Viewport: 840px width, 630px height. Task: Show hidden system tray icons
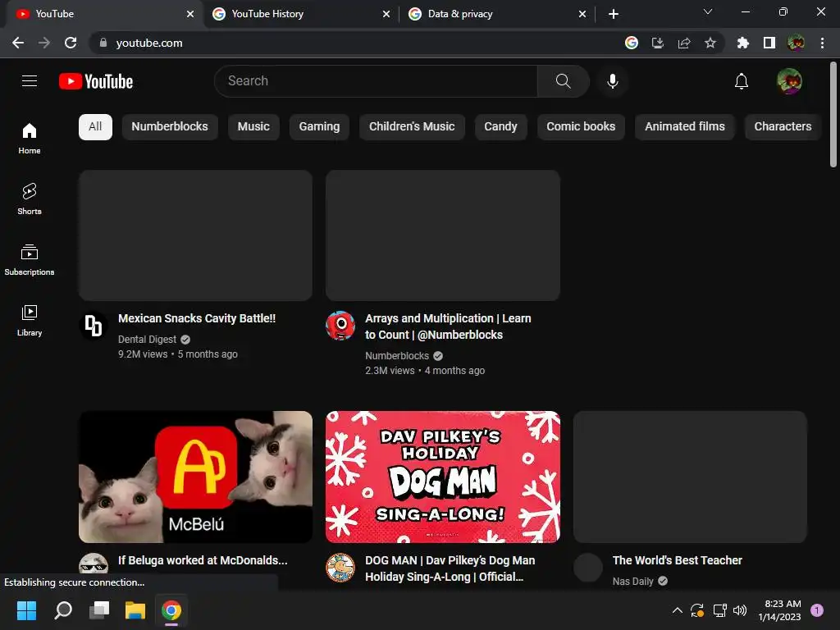click(677, 610)
